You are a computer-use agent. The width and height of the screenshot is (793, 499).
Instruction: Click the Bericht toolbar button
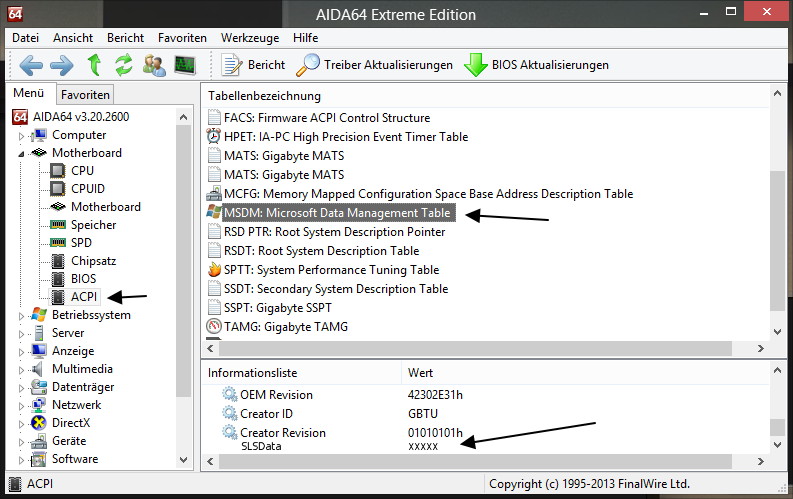253,65
